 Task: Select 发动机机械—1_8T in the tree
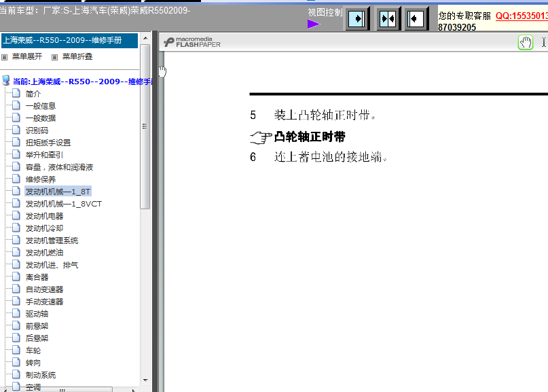pyautogui.click(x=58, y=192)
